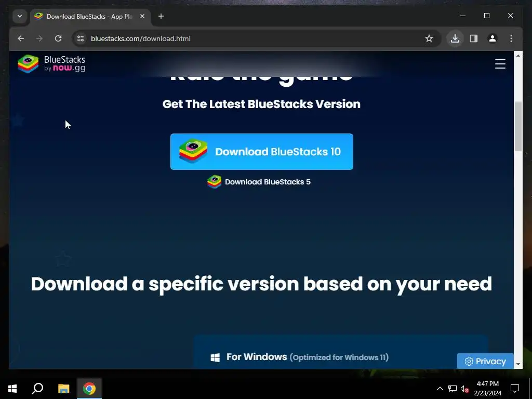Click the BlueStacks by now.gg logo
The width and height of the screenshot is (532, 399).
tap(51, 63)
